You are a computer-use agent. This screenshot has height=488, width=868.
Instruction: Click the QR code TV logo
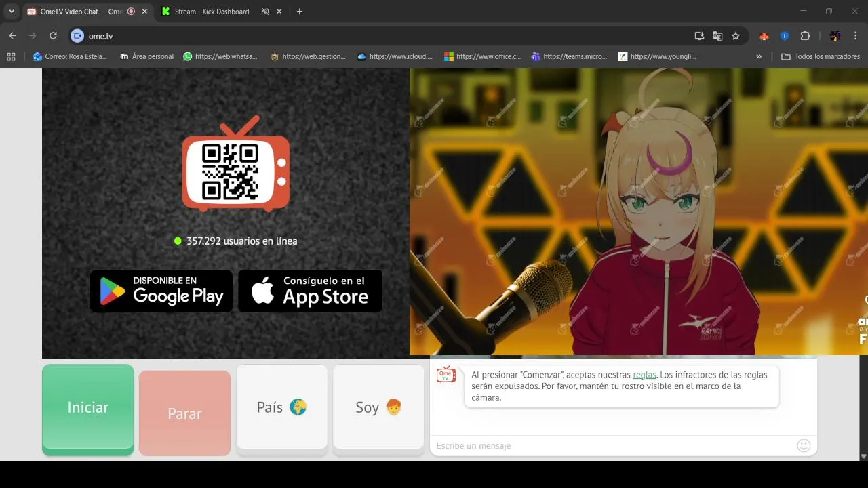click(235, 164)
